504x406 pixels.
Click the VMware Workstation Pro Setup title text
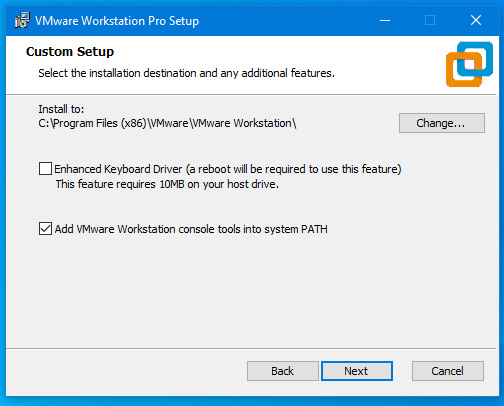[117, 21]
